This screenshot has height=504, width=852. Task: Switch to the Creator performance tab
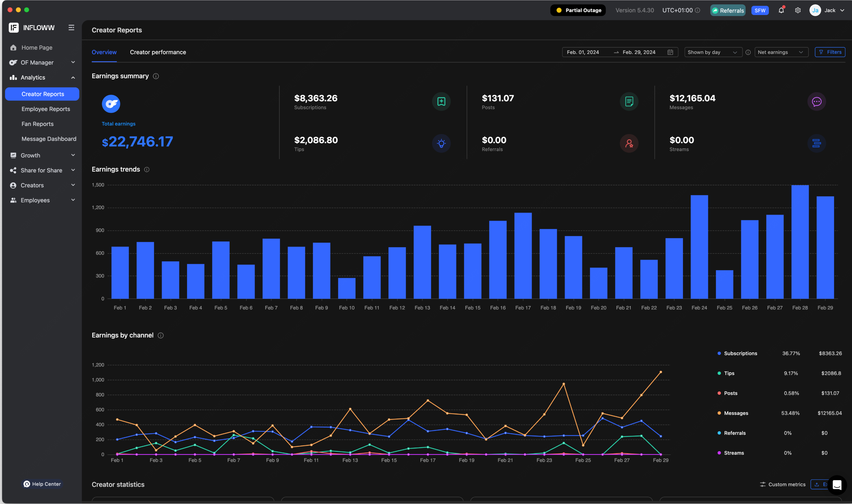[x=158, y=52]
